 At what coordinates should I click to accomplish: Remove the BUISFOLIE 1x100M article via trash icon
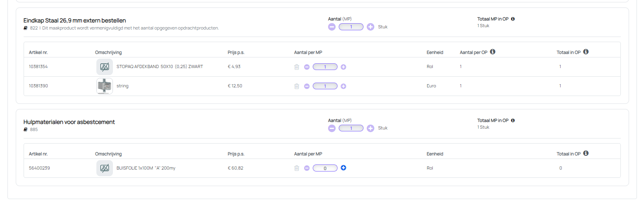[x=297, y=168]
